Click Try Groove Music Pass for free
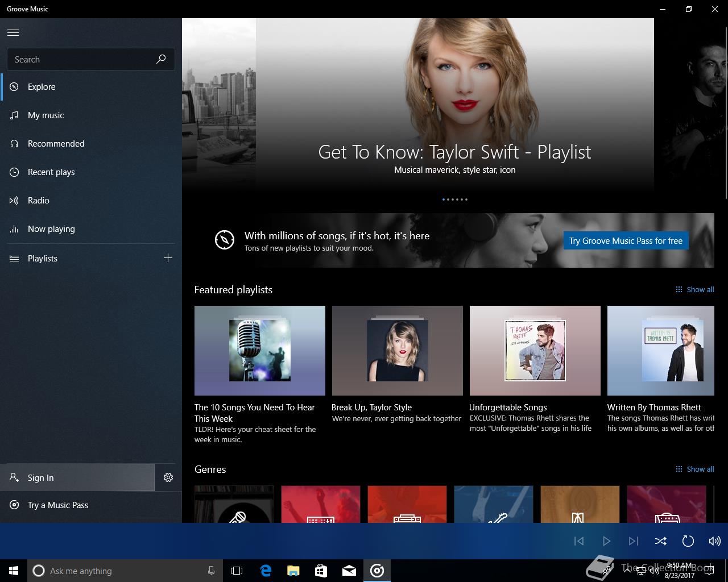 click(x=626, y=240)
